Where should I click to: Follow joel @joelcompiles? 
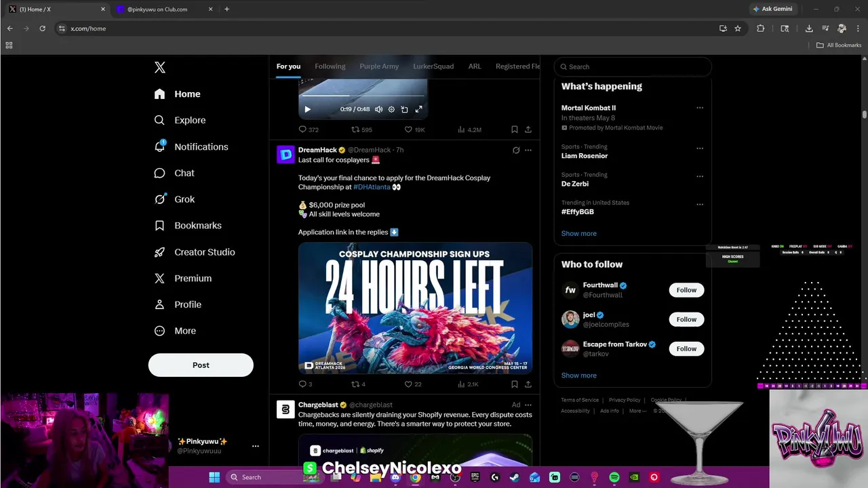686,319
